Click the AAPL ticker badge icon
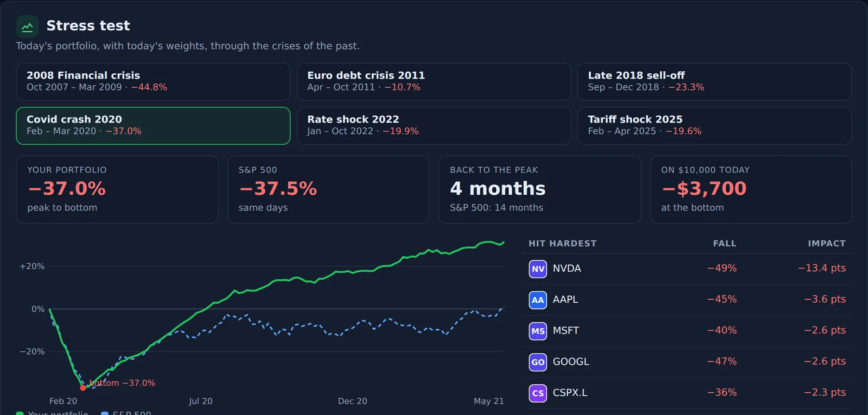Viewport: 868px width, 415px height. pyautogui.click(x=538, y=300)
